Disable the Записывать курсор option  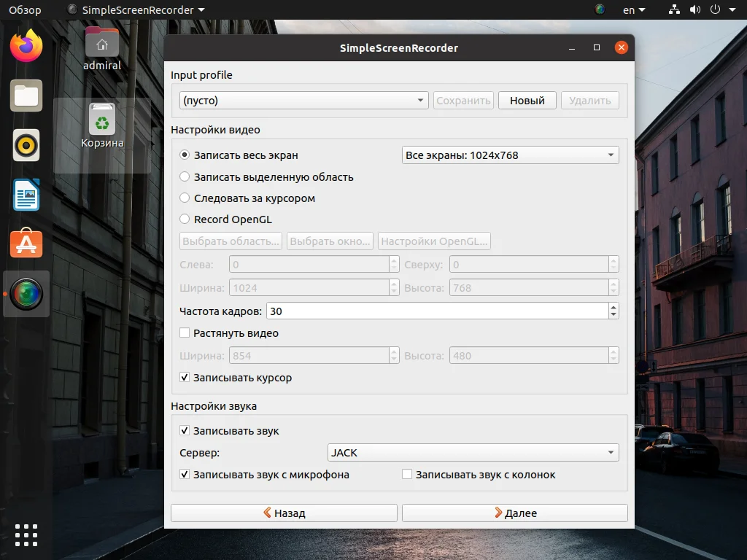pos(185,378)
